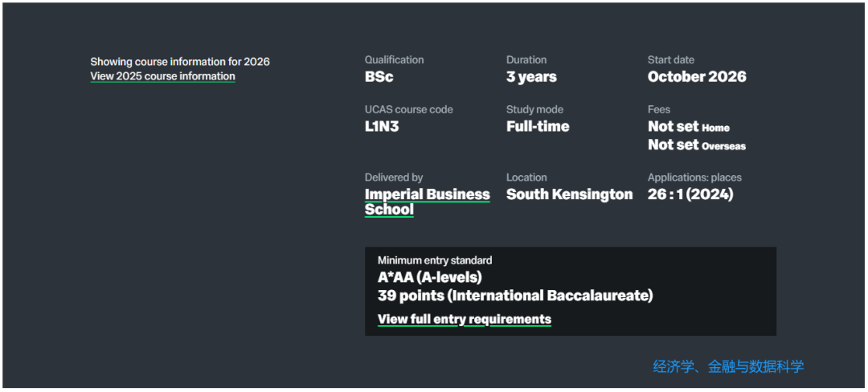Select the BSc qualification value
This screenshot has height=392, width=868.
click(379, 77)
